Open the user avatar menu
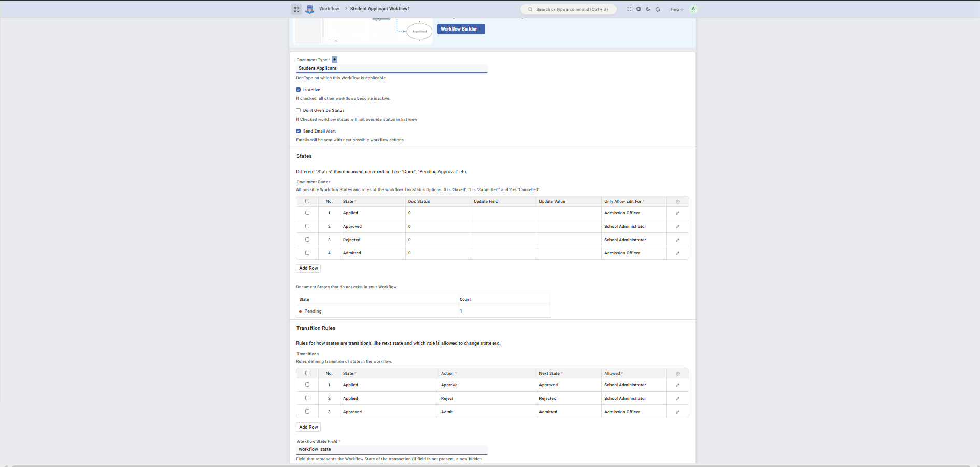The image size is (980, 467). (693, 9)
